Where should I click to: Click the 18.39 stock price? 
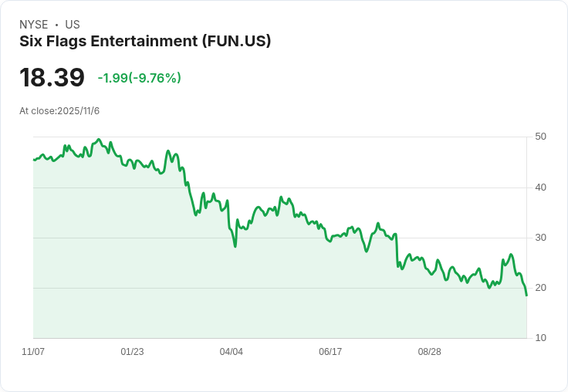click(x=52, y=77)
